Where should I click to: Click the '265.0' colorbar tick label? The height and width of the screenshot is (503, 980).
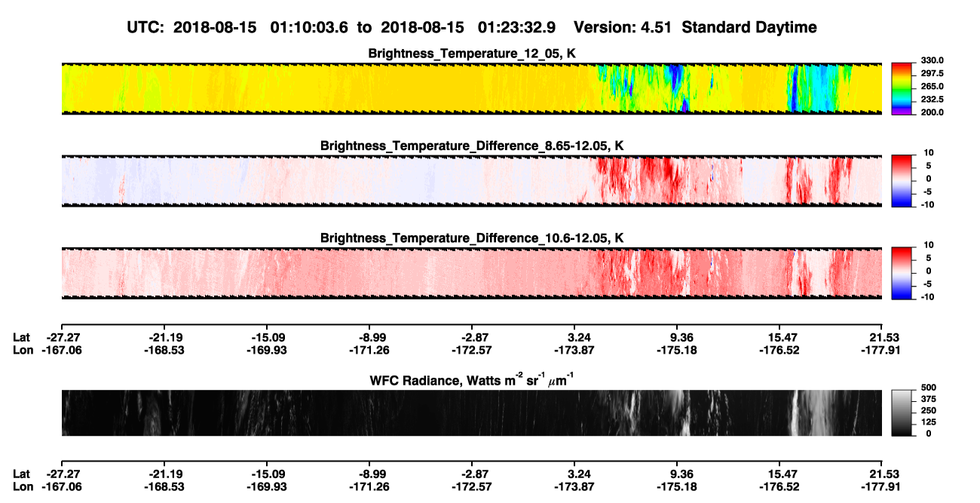[933, 87]
